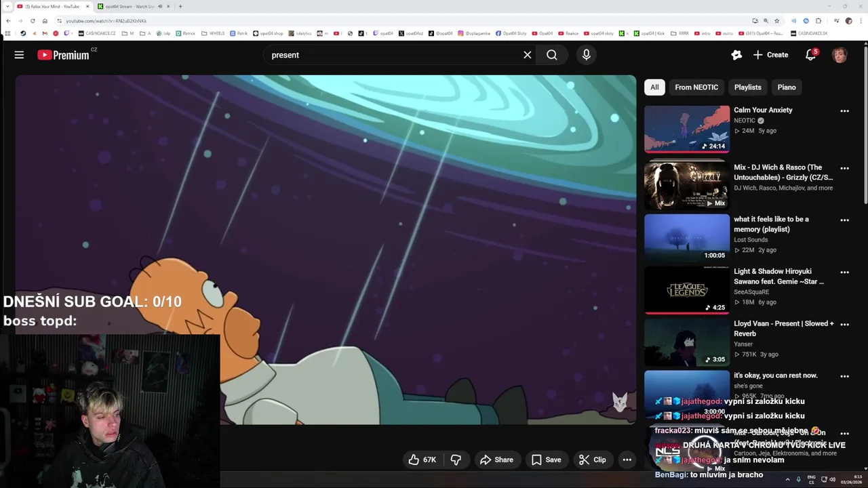Go back in browser history

[x=8, y=21]
